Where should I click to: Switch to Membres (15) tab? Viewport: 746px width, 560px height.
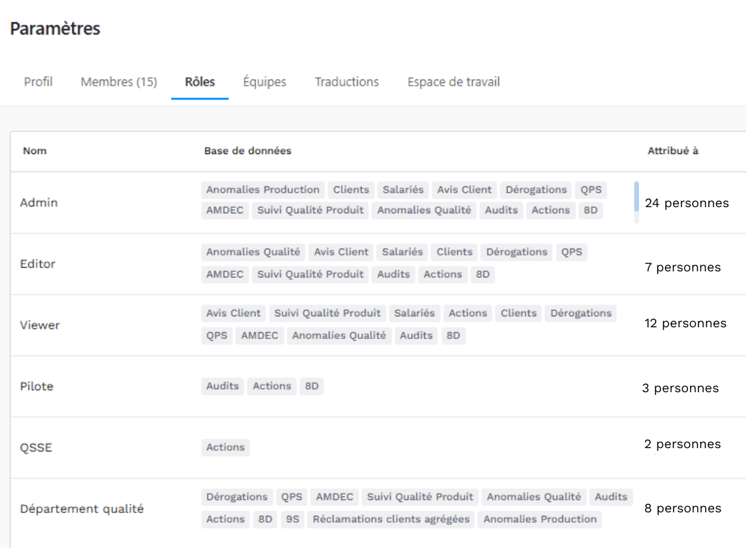119,82
